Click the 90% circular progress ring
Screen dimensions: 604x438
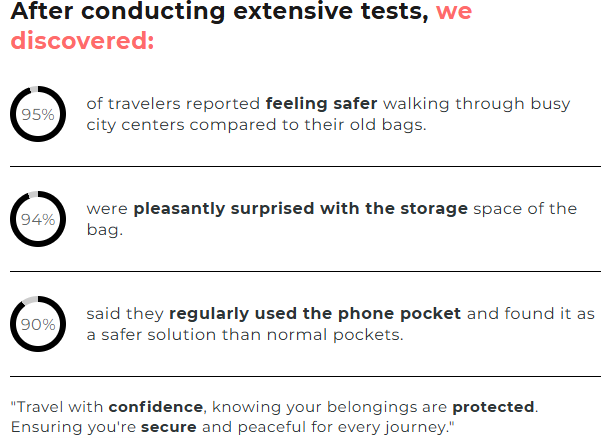pos(38,324)
